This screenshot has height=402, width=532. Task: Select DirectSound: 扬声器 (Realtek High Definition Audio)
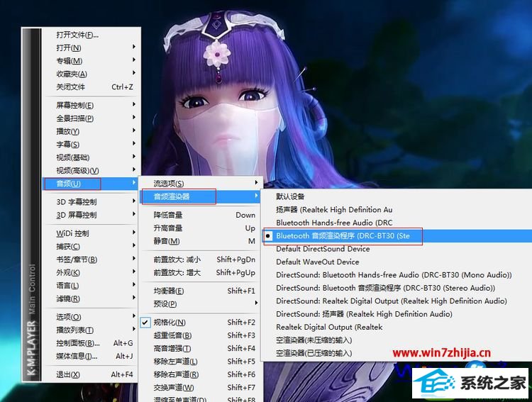(x=397, y=314)
